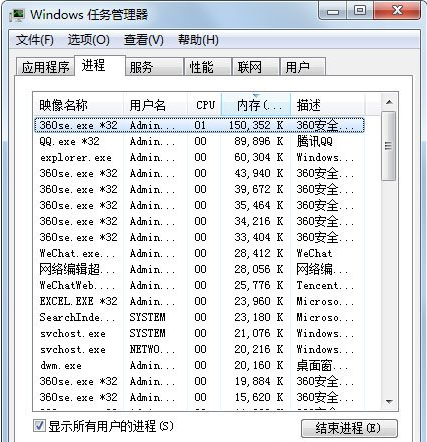This screenshot has width=427, height=442.
Task: Switch to the 用户 tab
Action: [303, 67]
